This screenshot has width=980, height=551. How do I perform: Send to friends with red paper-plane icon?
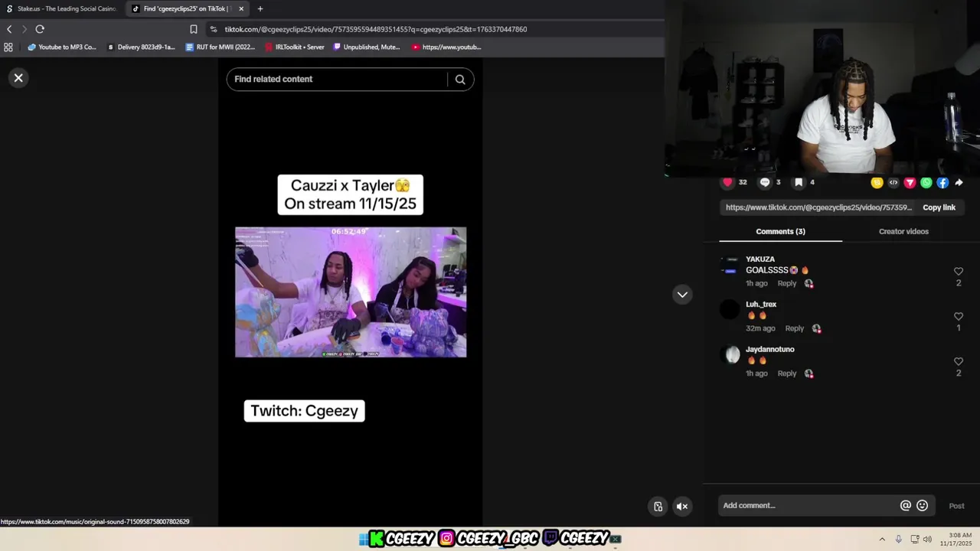click(910, 182)
